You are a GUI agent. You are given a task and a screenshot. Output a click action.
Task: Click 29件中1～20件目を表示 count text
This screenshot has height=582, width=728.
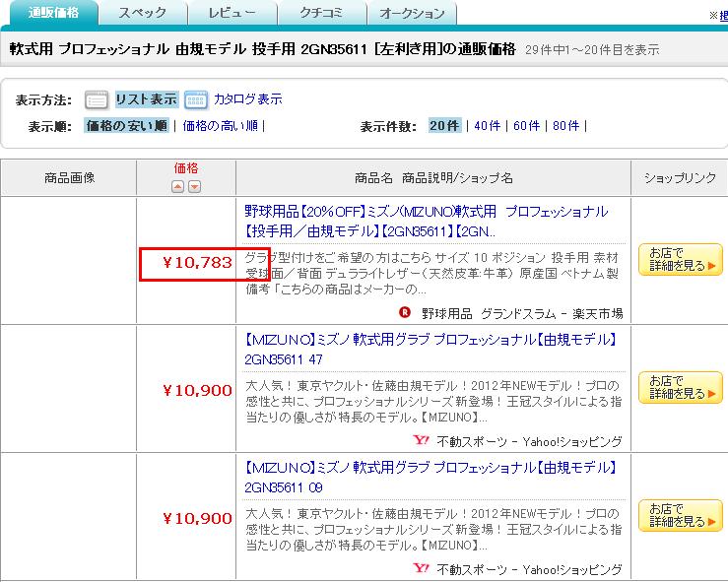(592, 49)
